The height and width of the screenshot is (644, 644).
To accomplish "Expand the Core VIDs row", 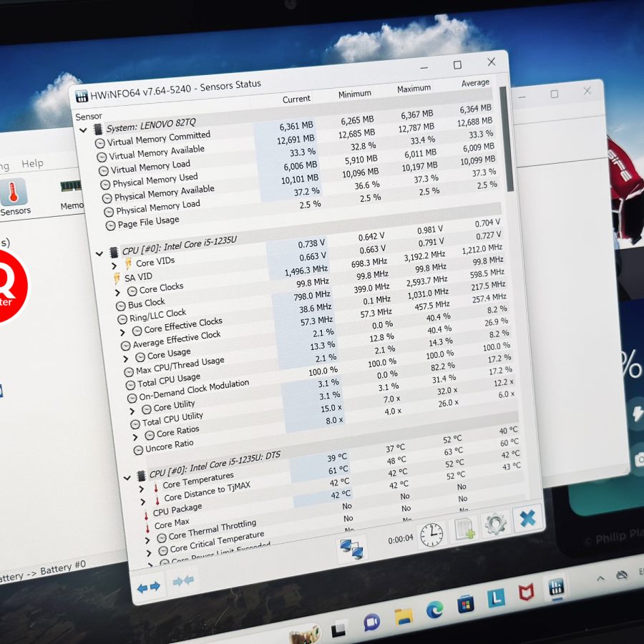I will pyautogui.click(x=114, y=266).
